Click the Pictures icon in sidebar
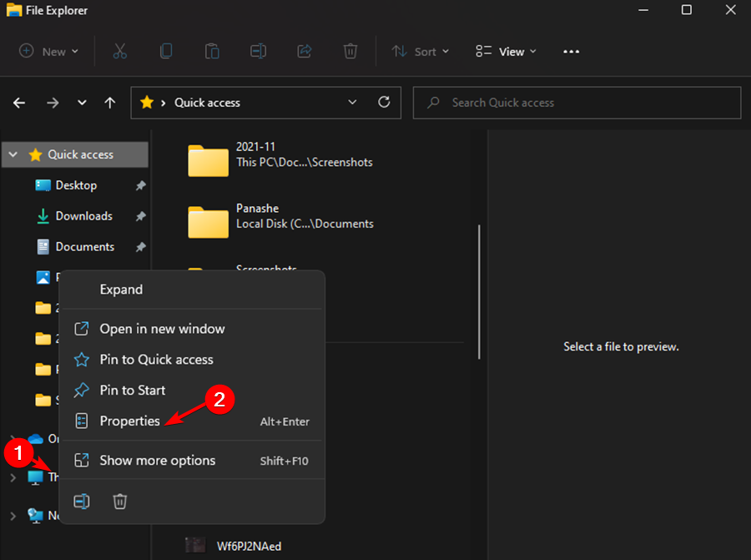Image resolution: width=751 pixels, height=560 pixels. [x=43, y=277]
